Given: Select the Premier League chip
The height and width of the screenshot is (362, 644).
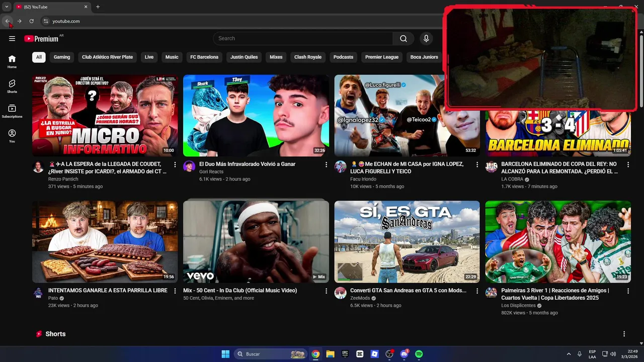Looking at the screenshot, I should [382, 57].
